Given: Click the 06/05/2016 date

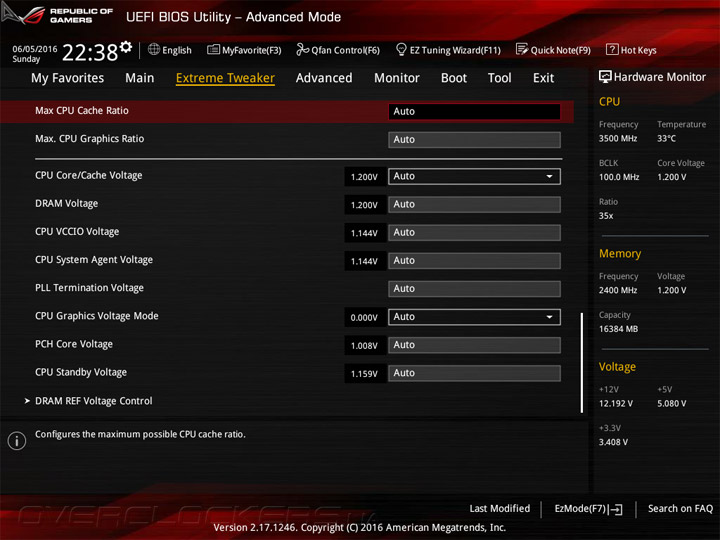Looking at the screenshot, I should point(34,49).
